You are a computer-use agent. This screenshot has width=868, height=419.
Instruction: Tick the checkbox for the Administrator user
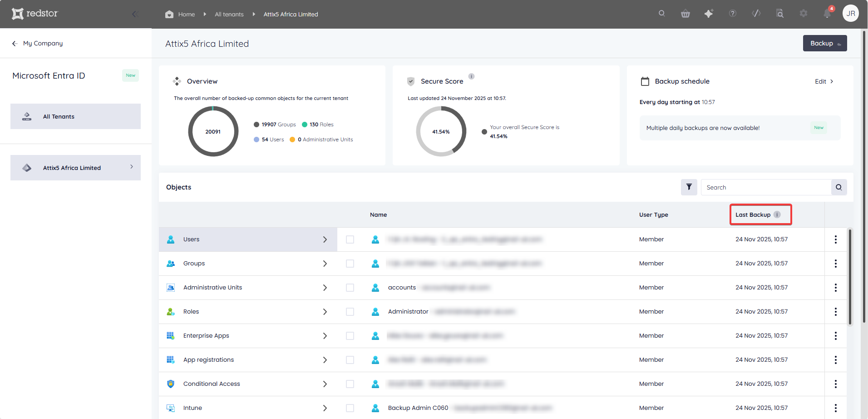[x=350, y=312]
